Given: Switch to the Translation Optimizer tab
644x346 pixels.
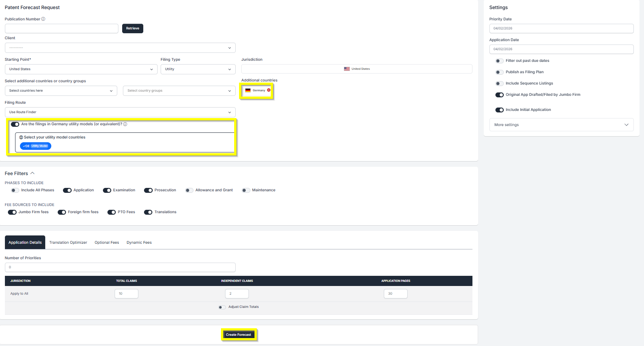Looking at the screenshot, I should [68, 243].
